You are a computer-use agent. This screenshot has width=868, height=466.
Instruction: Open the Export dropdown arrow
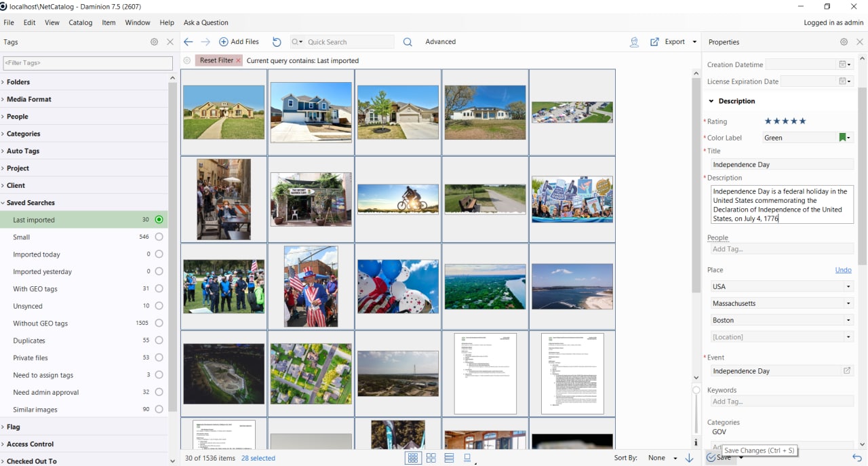694,42
